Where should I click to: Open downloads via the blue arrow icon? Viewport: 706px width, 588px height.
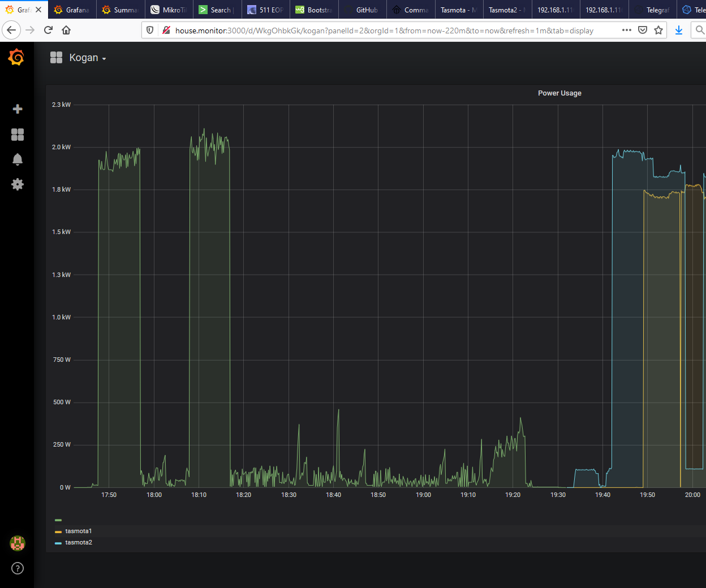(678, 30)
